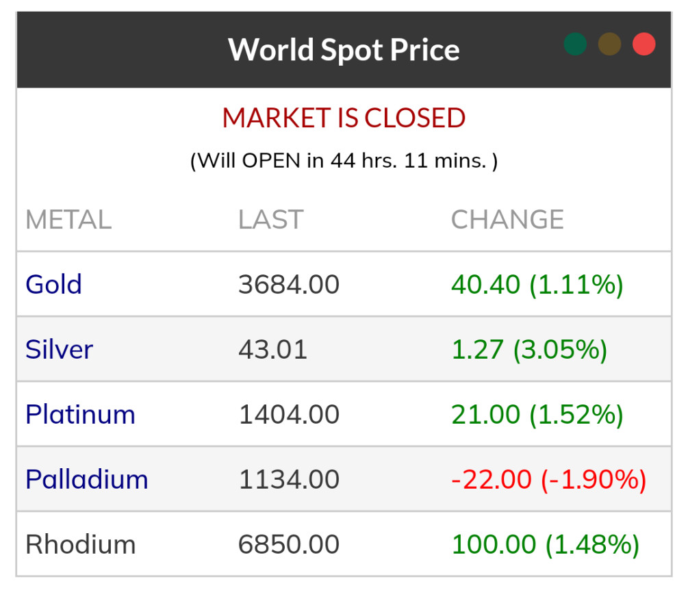Click the World Spot Price title
Image resolution: width=688 pixels, height=616 pixels.
click(344, 49)
